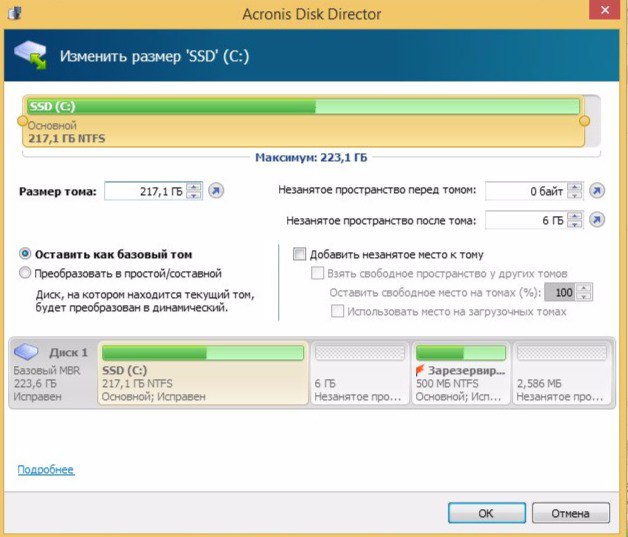Click the Отмена button
The width and height of the screenshot is (628, 537).
tap(570, 513)
